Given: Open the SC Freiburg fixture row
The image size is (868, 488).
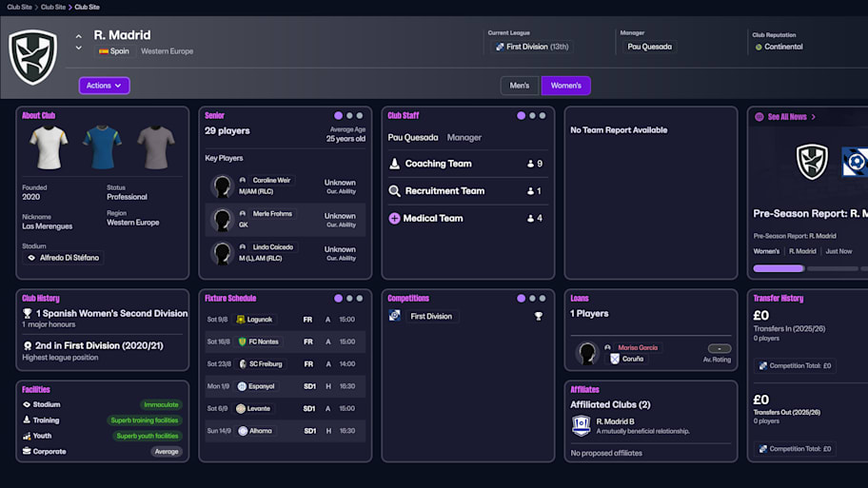Looking at the screenshot, I should pyautogui.click(x=286, y=364).
